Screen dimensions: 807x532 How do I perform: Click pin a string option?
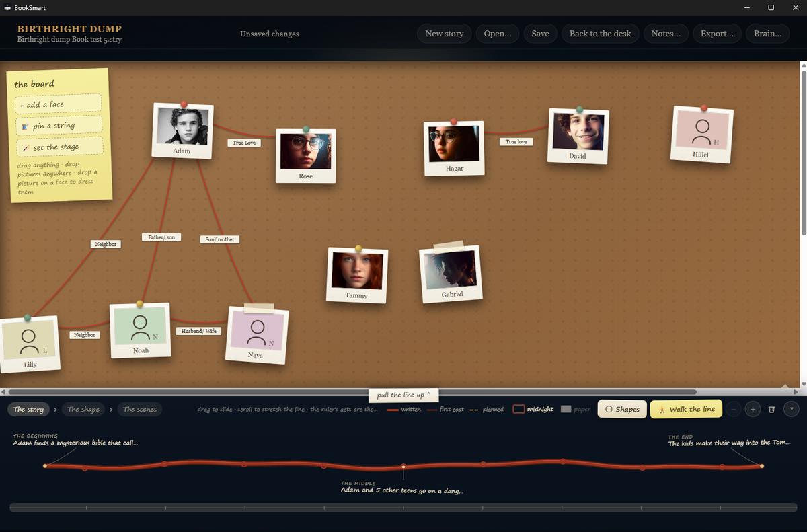[x=59, y=126]
